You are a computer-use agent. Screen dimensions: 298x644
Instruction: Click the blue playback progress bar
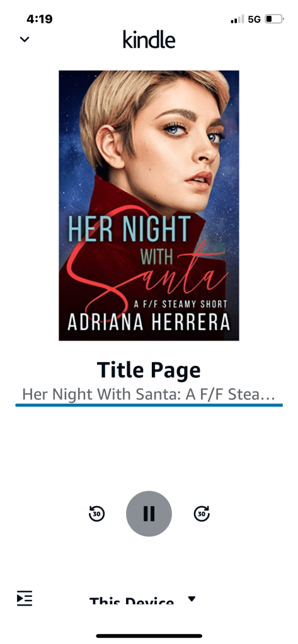tap(149, 405)
